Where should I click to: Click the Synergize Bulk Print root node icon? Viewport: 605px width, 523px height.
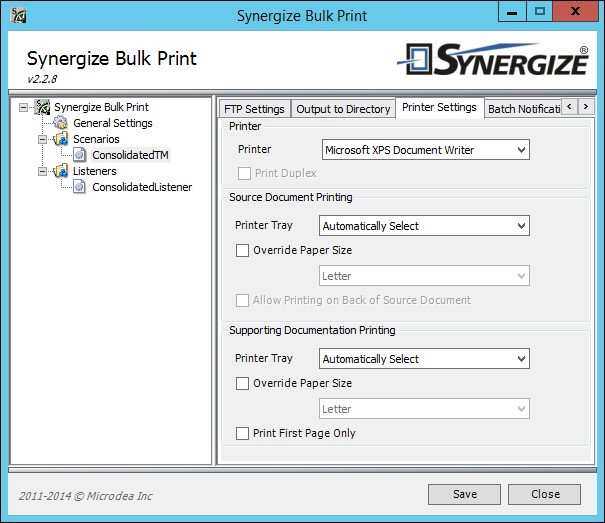(x=42, y=107)
